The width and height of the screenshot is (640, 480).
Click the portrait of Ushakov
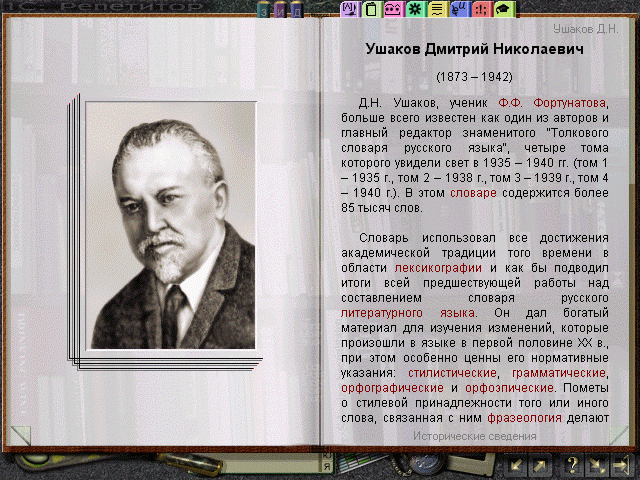pyautogui.click(x=171, y=225)
